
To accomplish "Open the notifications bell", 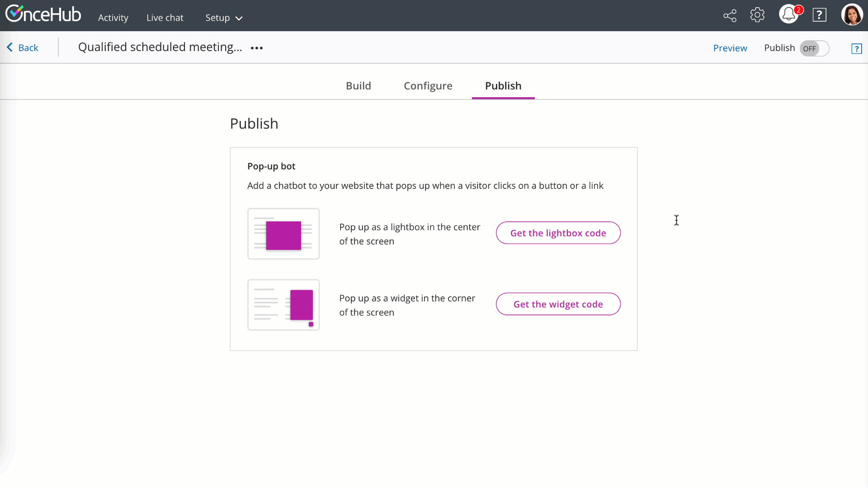I will [x=789, y=14].
